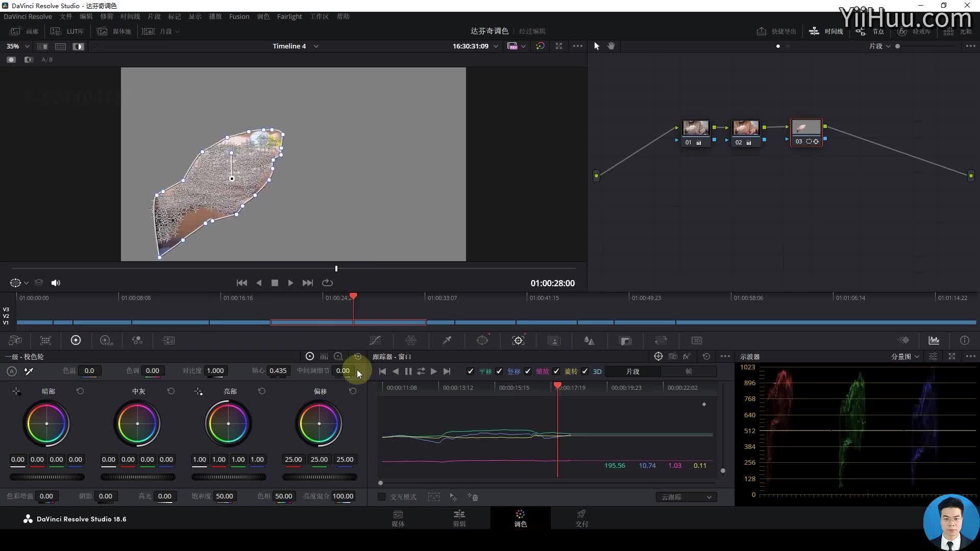
Task: Open the Motion Effects palette
Action: [x=168, y=340]
